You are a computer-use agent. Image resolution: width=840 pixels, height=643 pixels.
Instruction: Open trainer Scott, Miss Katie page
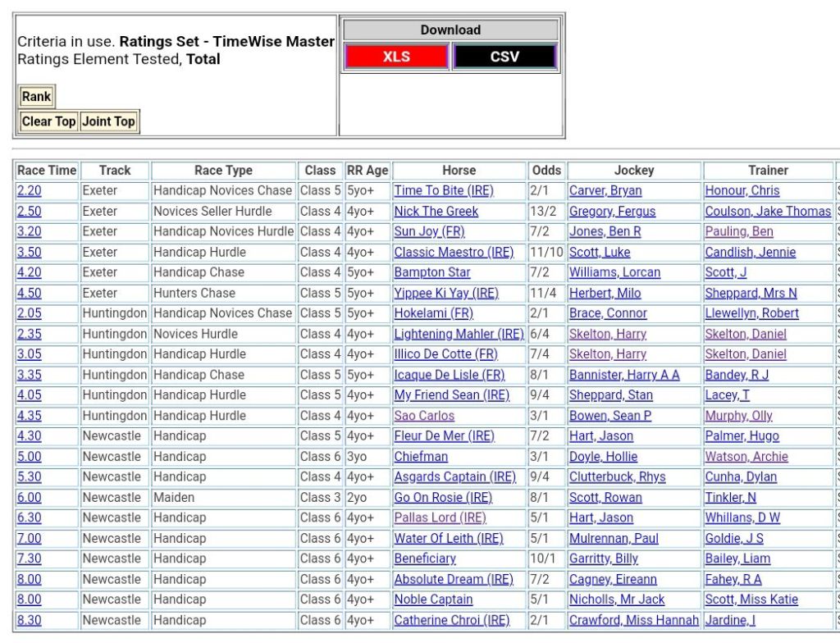pyautogui.click(x=751, y=600)
